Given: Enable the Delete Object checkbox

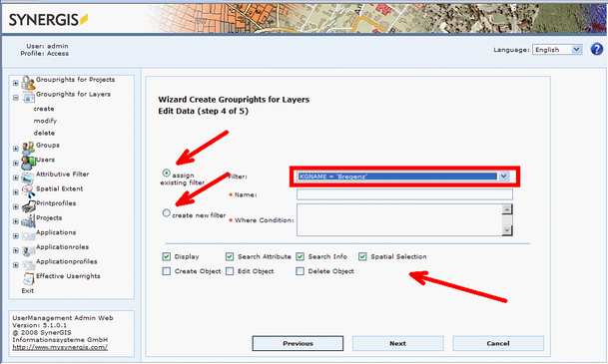Looking at the screenshot, I should 301,271.
